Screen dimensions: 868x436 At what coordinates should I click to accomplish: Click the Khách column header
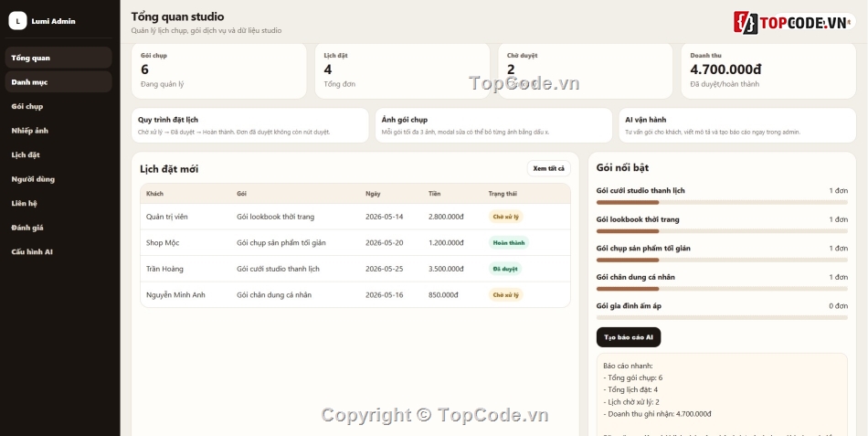(154, 194)
